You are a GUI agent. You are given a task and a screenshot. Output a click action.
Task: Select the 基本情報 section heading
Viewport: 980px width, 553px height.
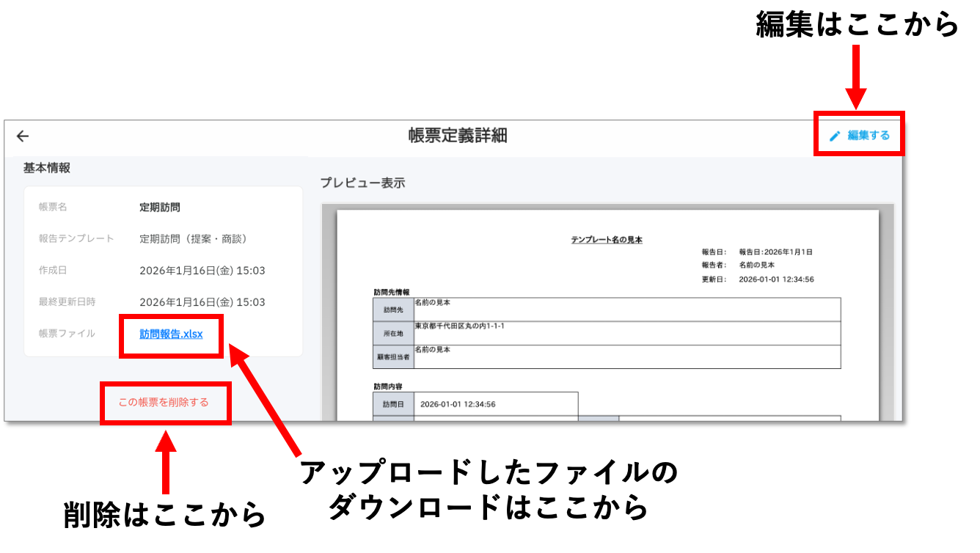47,168
